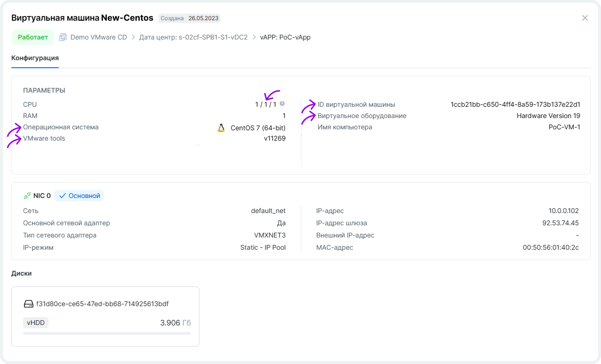Click the Работает status badge

pyautogui.click(x=33, y=37)
